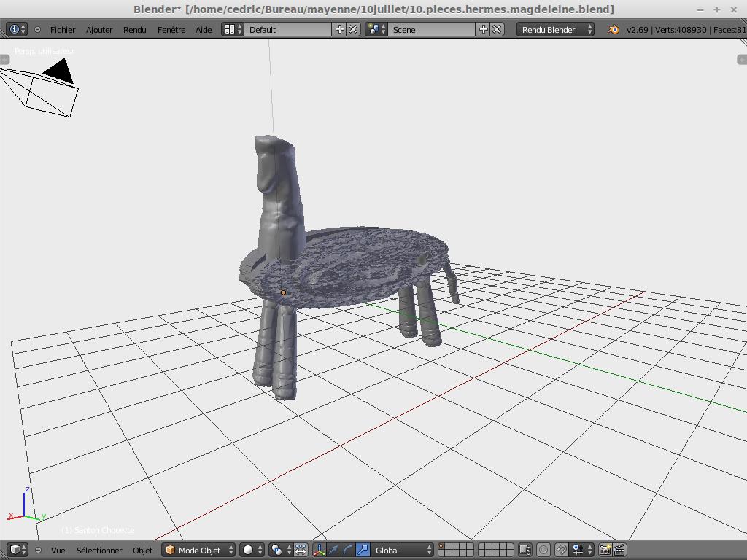Toggle manipulate center points only
This screenshot has height=560, width=747.
(301, 550)
